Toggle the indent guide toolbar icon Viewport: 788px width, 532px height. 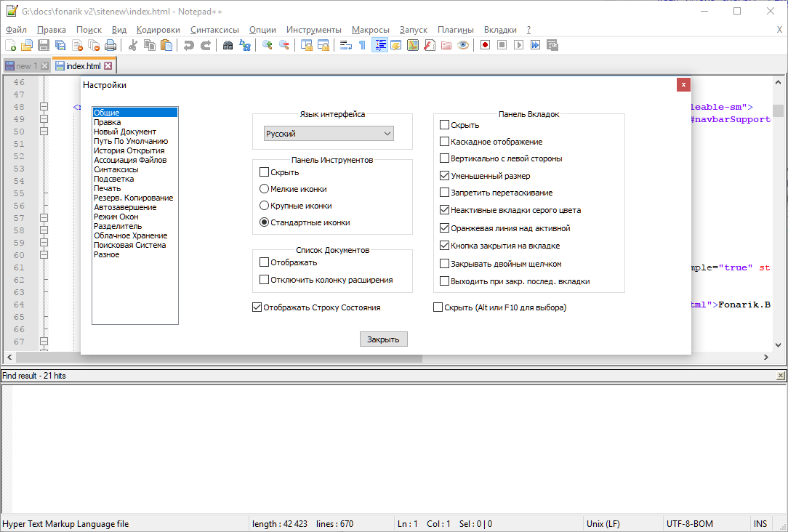tap(380, 45)
